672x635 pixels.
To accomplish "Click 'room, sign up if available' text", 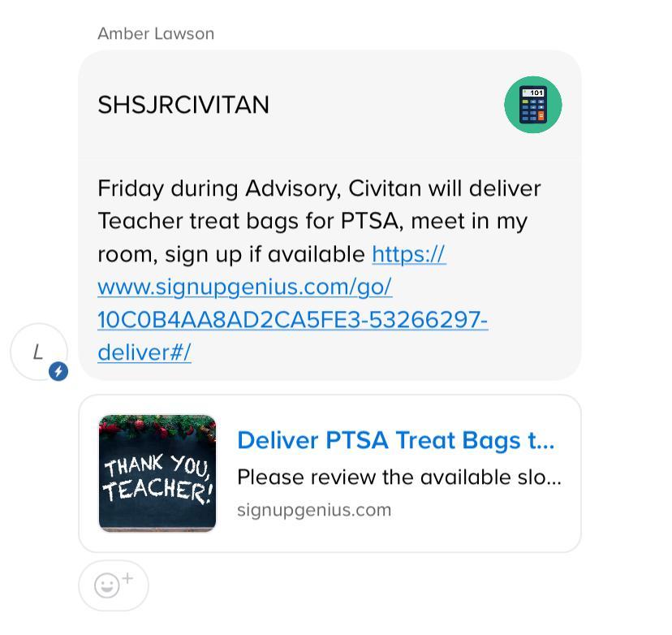I will pos(231,255).
